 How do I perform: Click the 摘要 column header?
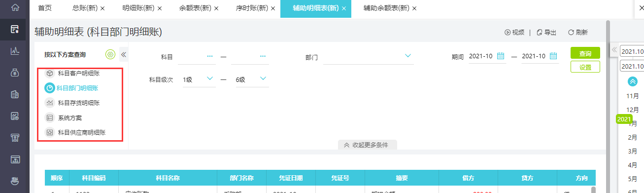tap(402, 178)
